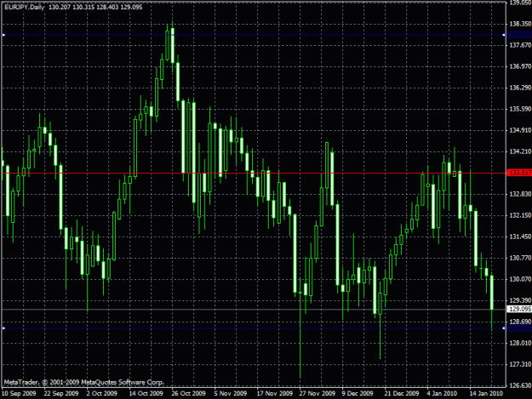Screen dimensions: 532x399
Task: Click the 10 Sep 2009 date label
Action: [x=19, y=394]
